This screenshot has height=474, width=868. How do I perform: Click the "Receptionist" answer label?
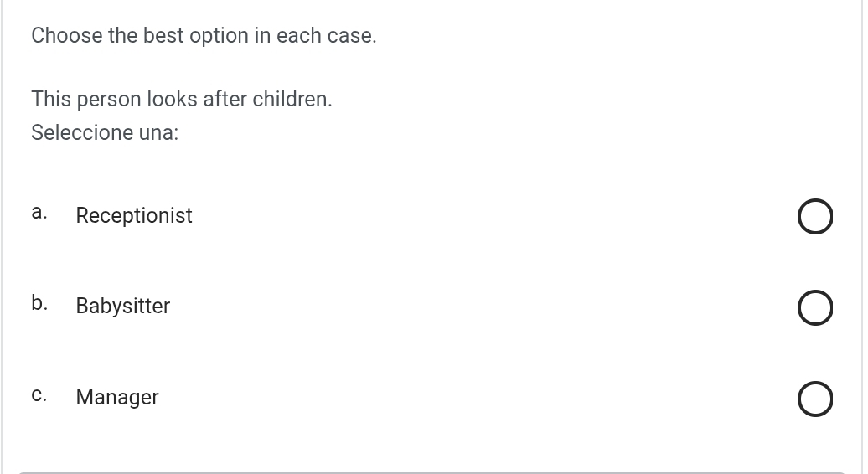[x=134, y=216]
